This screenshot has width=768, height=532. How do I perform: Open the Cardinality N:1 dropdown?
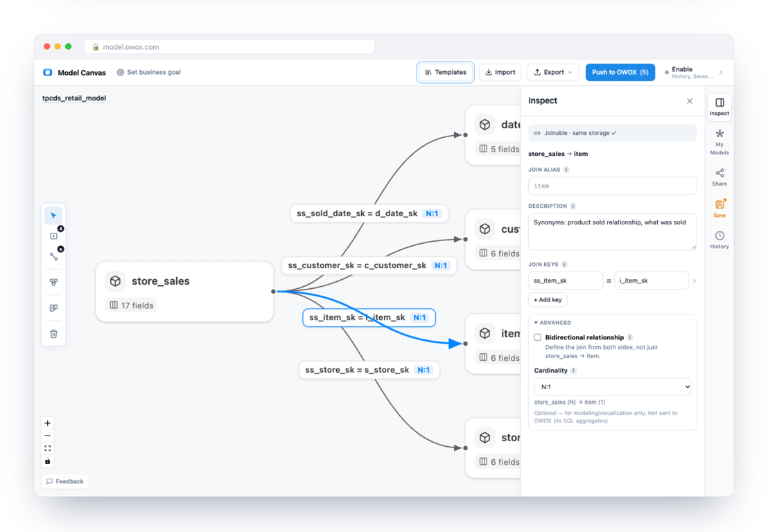[x=612, y=387]
